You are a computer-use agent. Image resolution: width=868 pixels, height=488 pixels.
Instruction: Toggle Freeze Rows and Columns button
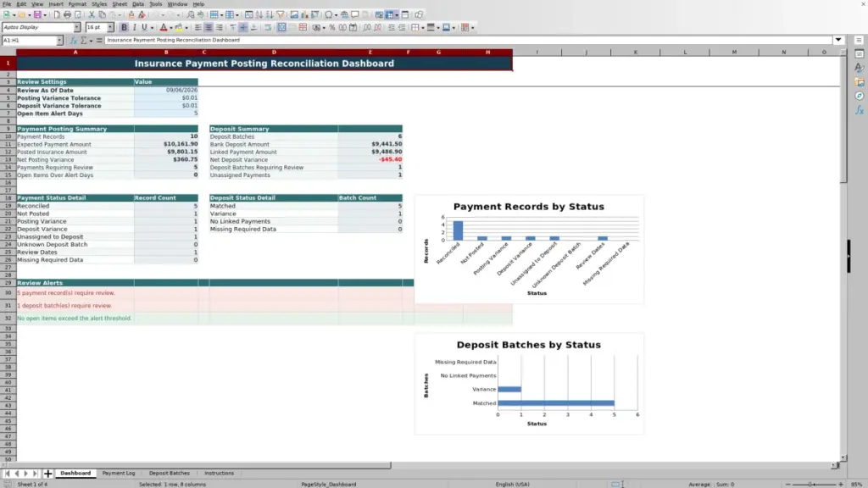tap(390, 15)
